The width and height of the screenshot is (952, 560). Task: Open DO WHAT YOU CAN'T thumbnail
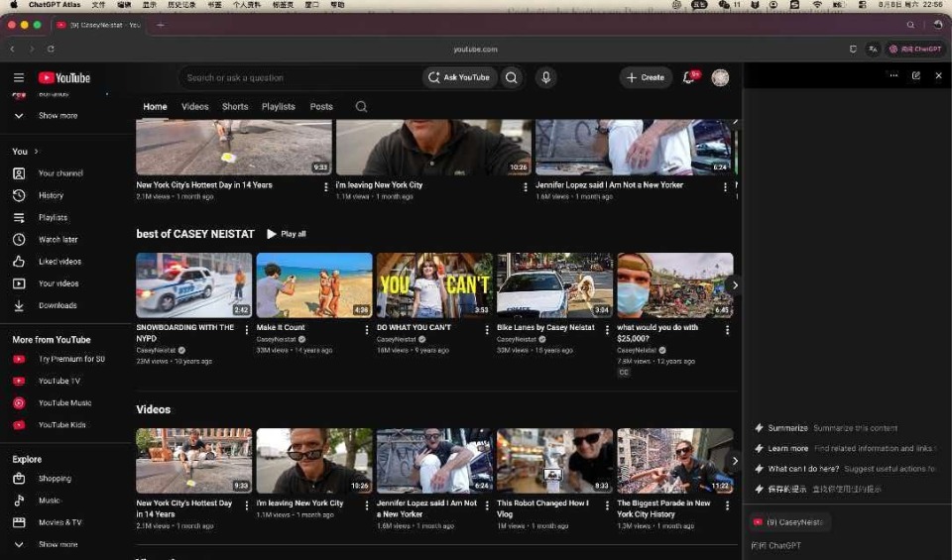[434, 285]
